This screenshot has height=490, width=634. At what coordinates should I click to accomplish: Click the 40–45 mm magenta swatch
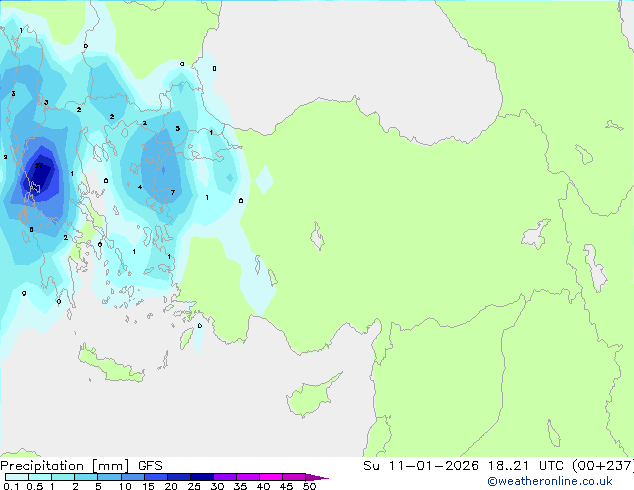271,477
